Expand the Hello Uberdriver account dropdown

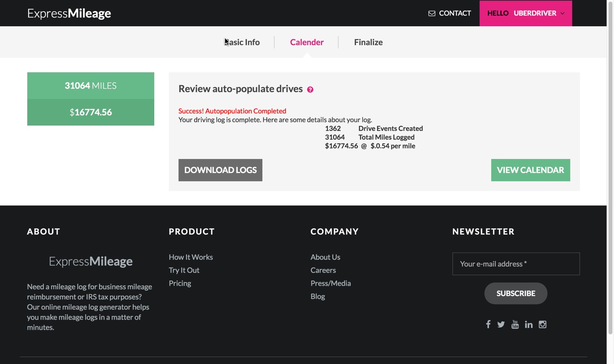click(x=526, y=13)
